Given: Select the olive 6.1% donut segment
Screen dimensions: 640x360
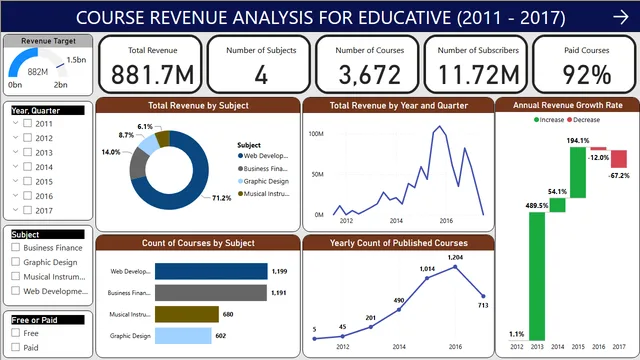Looking at the screenshot, I should click(163, 138).
